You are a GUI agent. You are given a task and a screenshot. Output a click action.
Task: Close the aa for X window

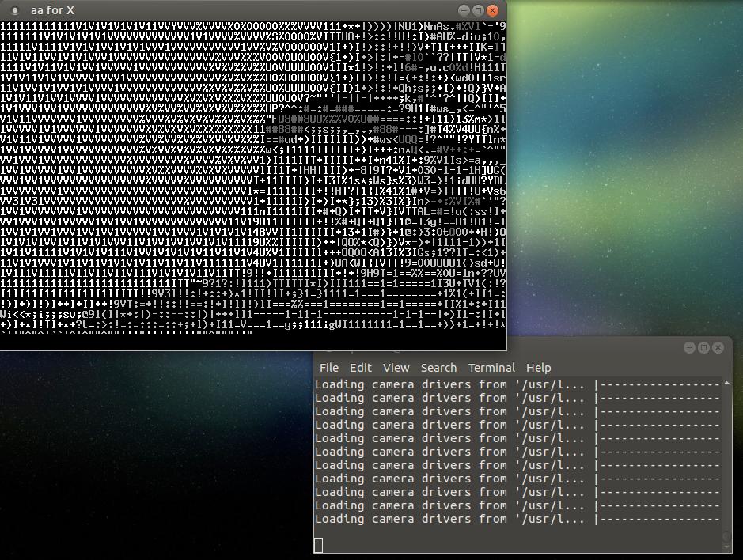click(493, 10)
